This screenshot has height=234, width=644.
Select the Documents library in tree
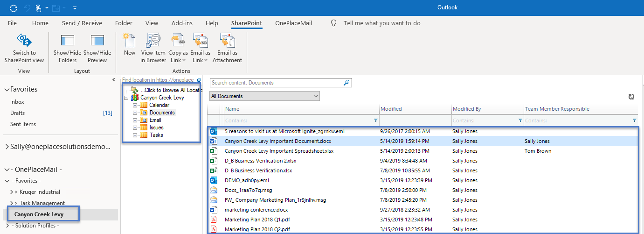162,113
